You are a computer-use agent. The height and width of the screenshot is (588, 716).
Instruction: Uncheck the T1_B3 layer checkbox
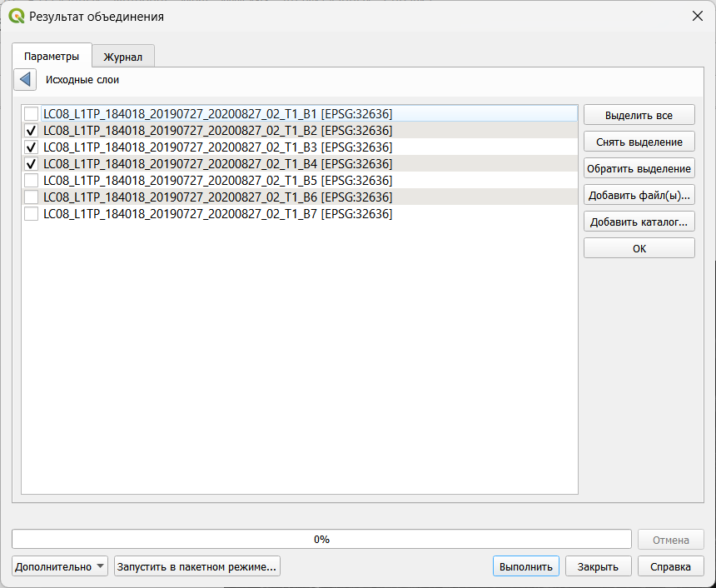pyautogui.click(x=31, y=147)
